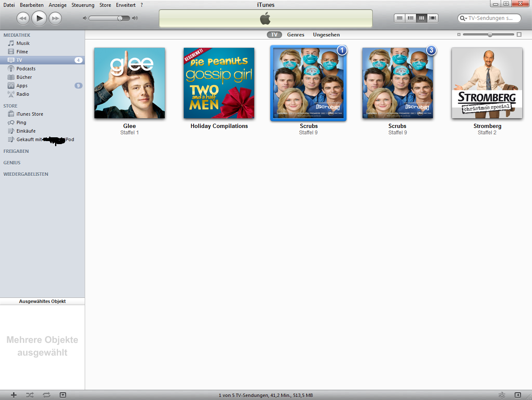Image resolution: width=532 pixels, height=400 pixels.
Task: Click the Glee title text
Action: (x=130, y=126)
